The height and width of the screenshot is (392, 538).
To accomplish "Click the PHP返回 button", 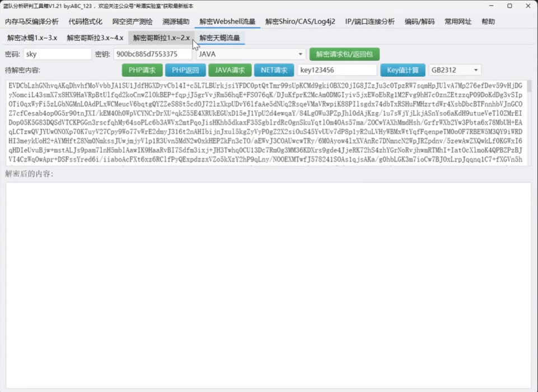I will [185, 70].
